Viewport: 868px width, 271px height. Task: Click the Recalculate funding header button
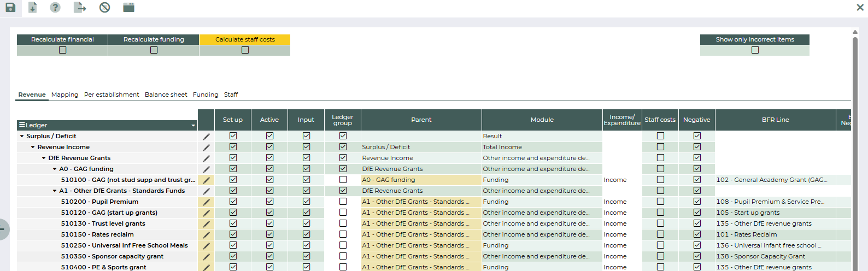point(154,39)
